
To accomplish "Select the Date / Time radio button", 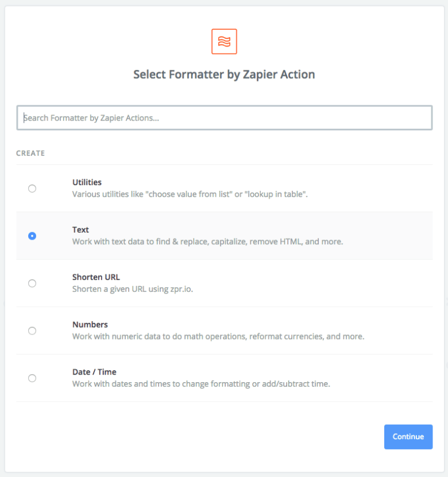I will [x=32, y=378].
